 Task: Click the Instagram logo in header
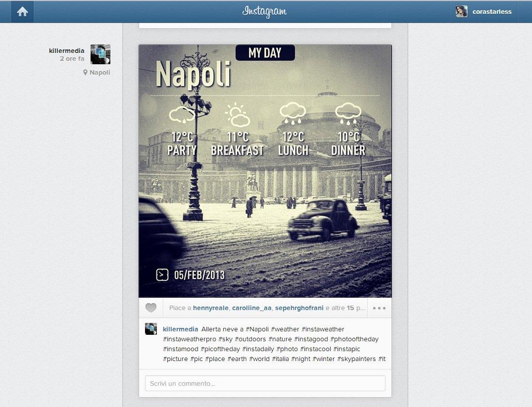(264, 12)
